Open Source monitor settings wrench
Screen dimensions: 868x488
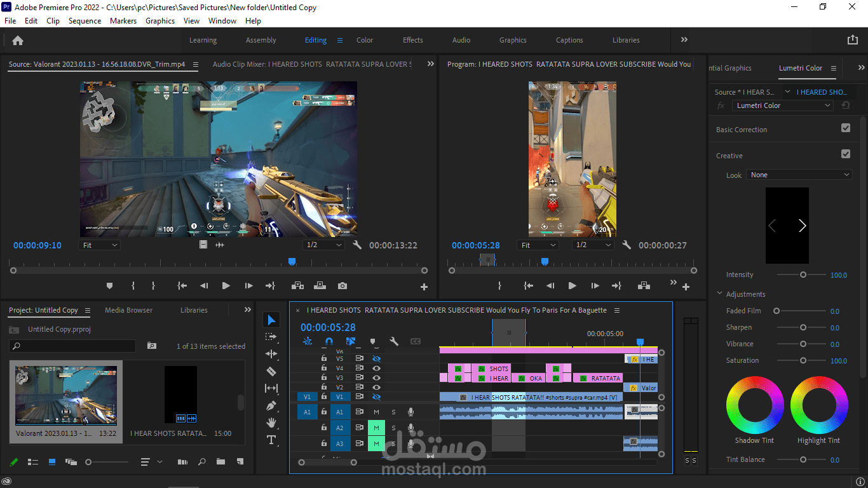pos(357,245)
